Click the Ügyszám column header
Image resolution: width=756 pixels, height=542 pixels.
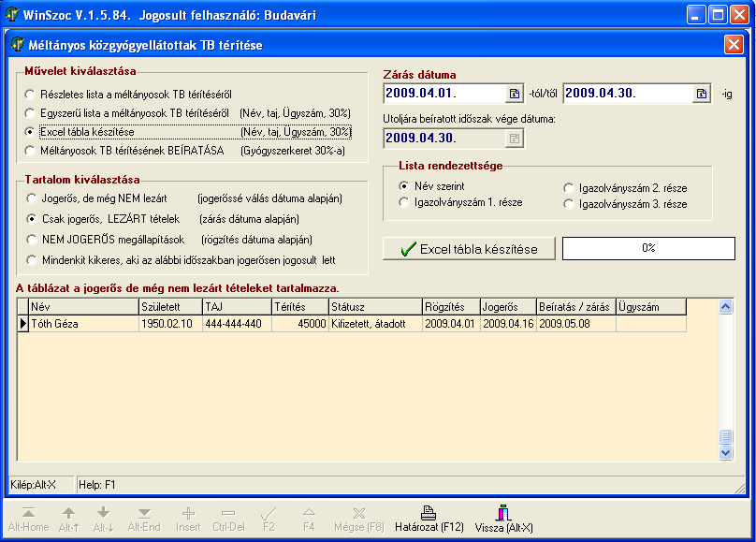click(x=651, y=307)
